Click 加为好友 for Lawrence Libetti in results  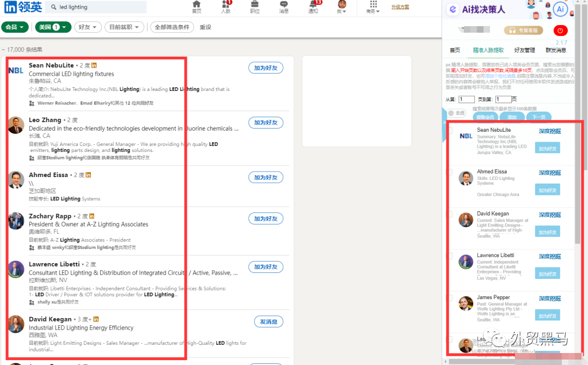pyautogui.click(x=266, y=267)
